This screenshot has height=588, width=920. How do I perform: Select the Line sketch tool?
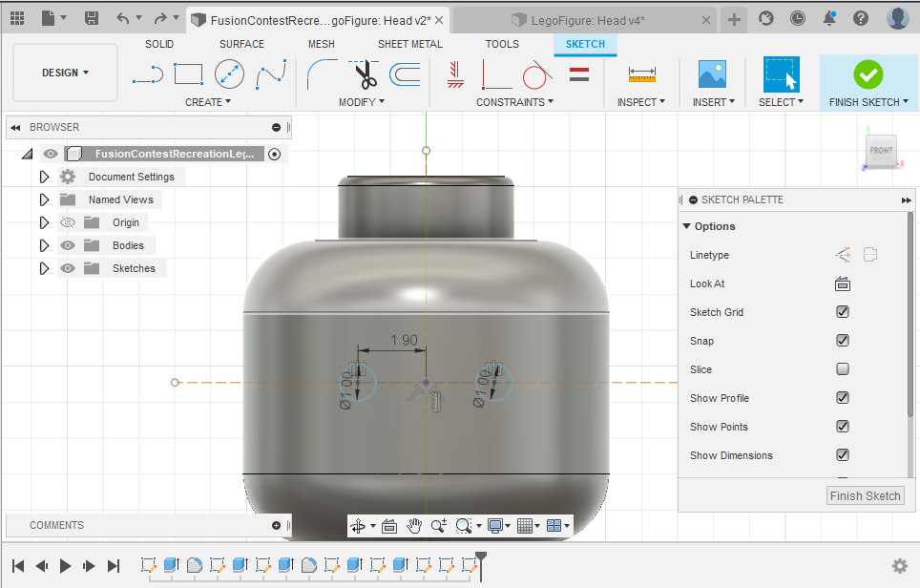(x=148, y=74)
